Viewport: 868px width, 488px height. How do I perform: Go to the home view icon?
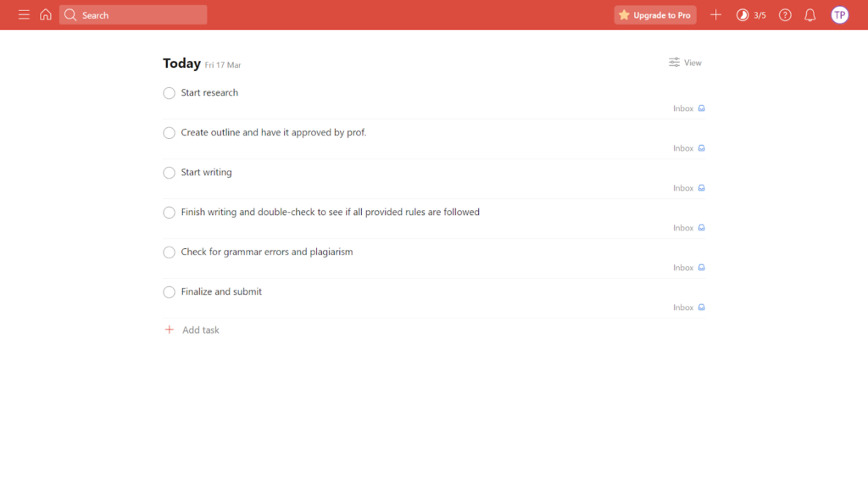46,14
